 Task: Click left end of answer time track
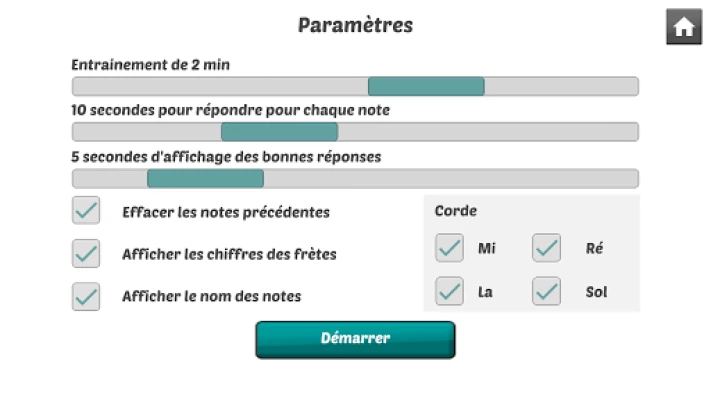tap(80, 132)
